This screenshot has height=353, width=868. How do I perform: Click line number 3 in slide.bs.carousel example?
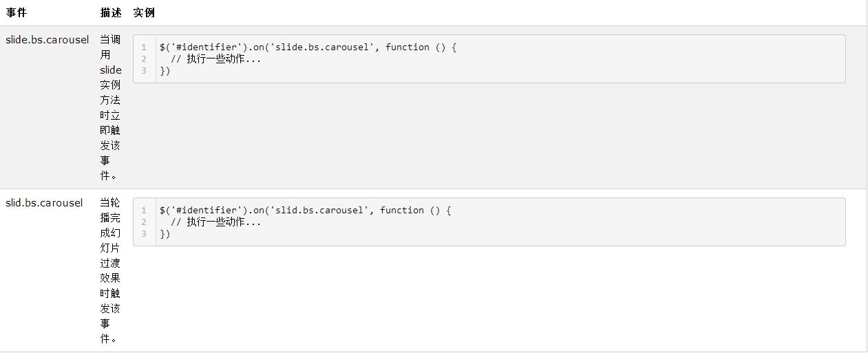pyautogui.click(x=144, y=71)
